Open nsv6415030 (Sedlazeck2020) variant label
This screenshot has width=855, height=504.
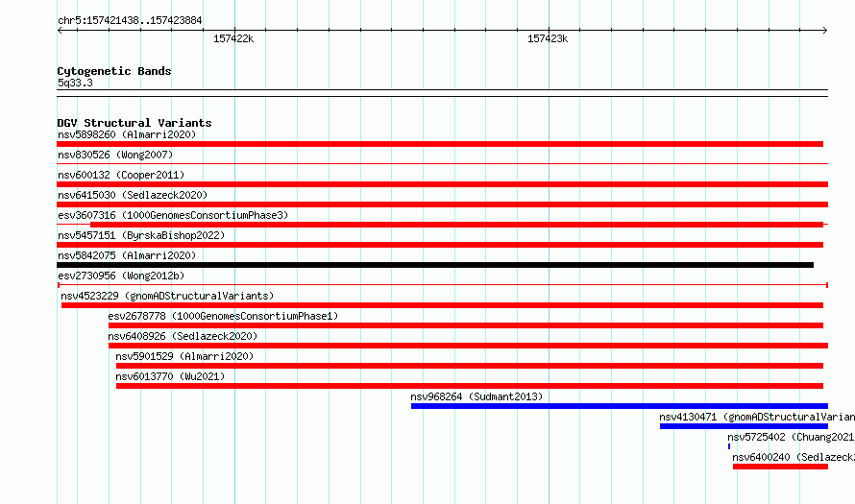click(x=133, y=195)
